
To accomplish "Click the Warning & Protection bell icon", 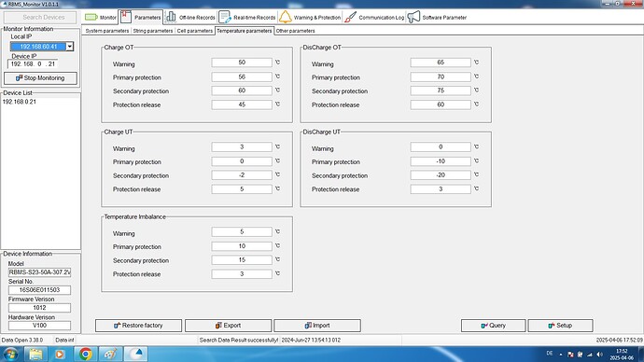I will [285, 17].
